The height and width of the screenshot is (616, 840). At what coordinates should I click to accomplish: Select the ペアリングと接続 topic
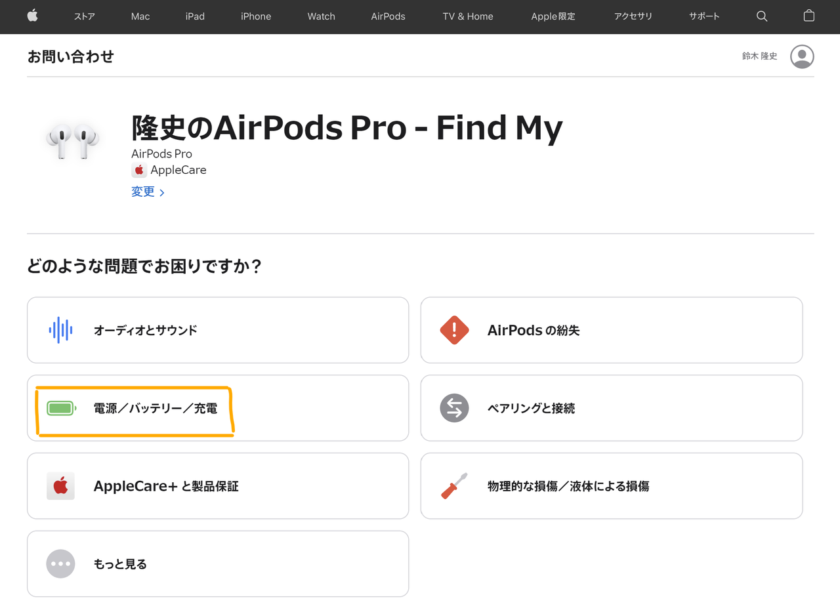pyautogui.click(x=612, y=408)
